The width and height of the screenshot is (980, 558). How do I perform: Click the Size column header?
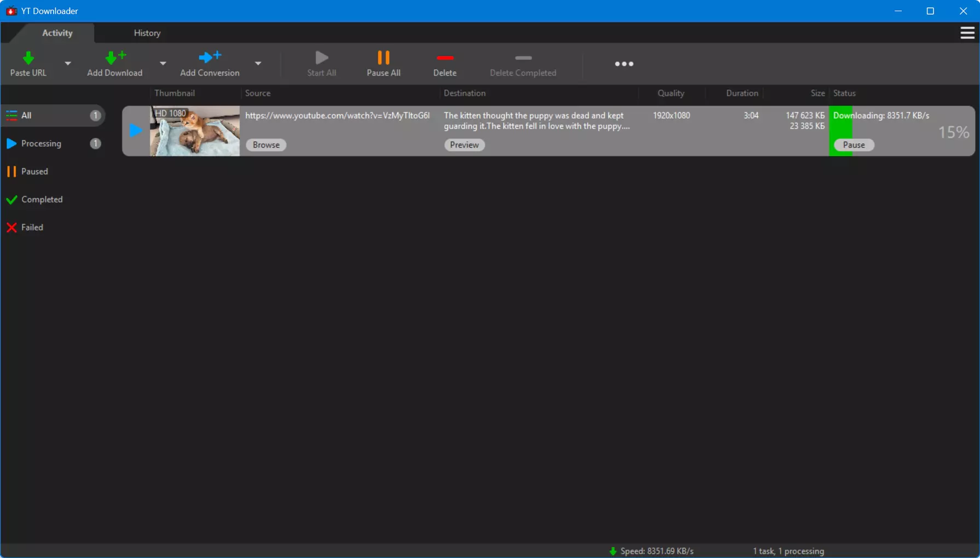click(x=817, y=93)
